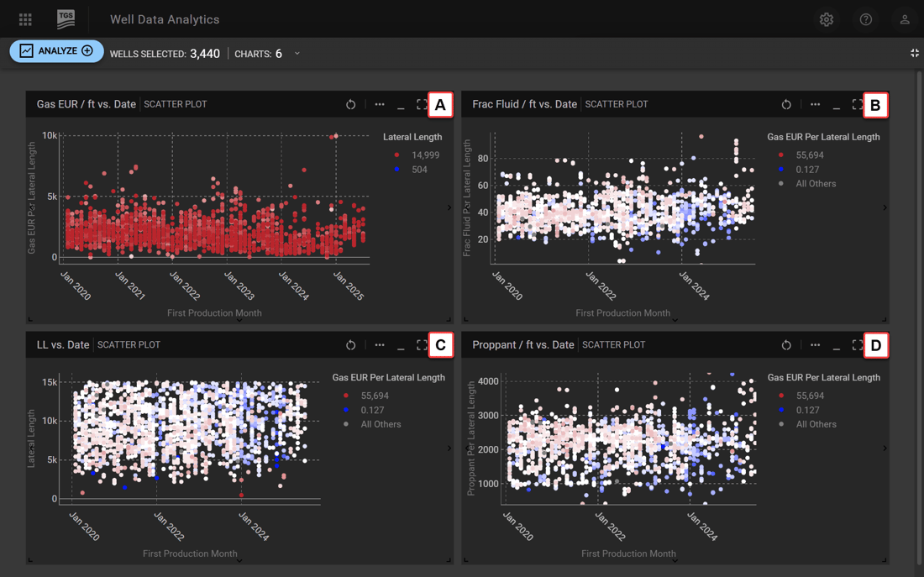This screenshot has height=577, width=924.
Task: Open more options on LL vs. Date chart
Action: click(380, 345)
